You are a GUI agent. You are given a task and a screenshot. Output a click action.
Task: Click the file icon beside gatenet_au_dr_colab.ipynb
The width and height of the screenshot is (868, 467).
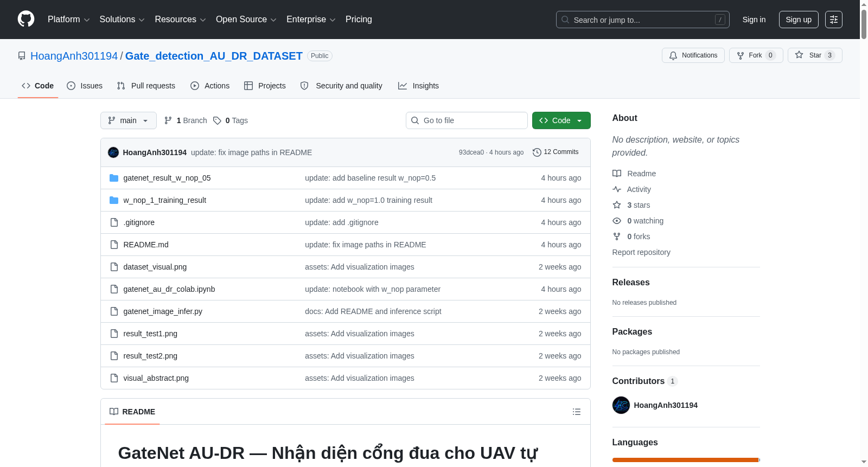tap(114, 289)
